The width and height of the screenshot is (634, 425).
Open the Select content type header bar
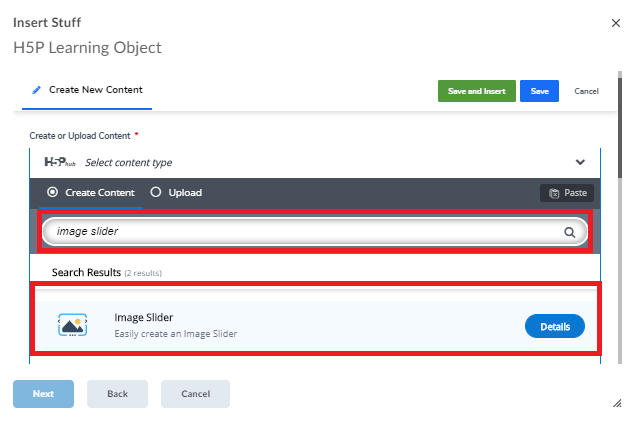(x=315, y=163)
